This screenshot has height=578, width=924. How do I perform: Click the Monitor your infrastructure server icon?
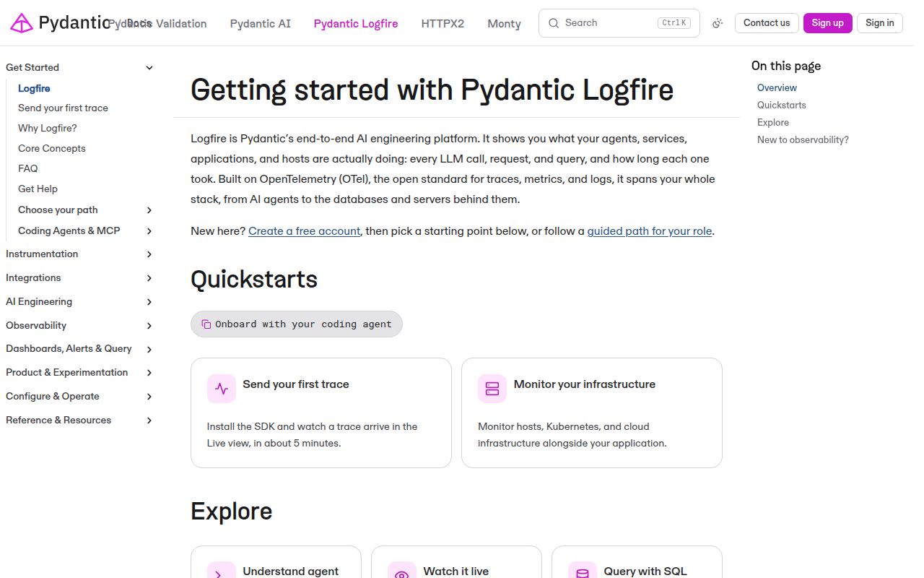pyautogui.click(x=492, y=389)
